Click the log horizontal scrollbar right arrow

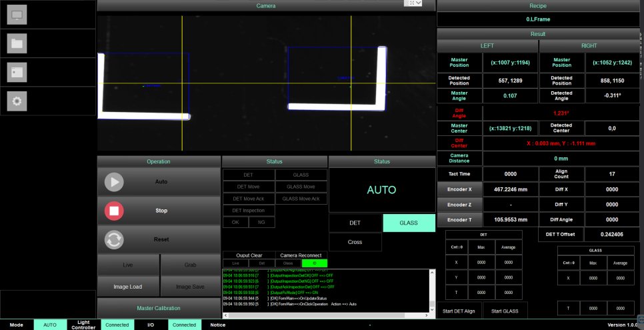tap(427, 315)
